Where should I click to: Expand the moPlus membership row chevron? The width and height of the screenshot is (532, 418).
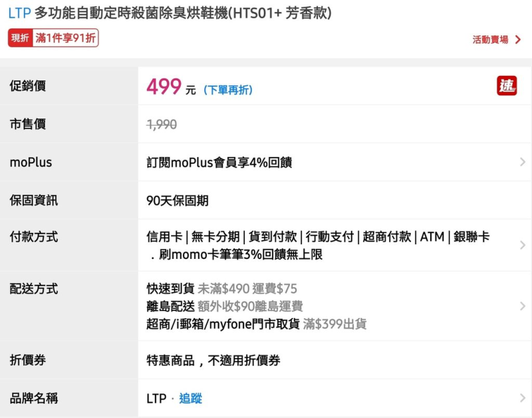coord(522,162)
